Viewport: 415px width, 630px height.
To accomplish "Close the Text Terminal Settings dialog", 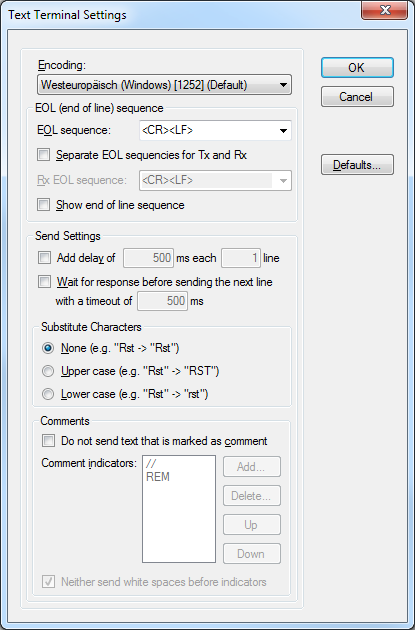I will point(384,10).
